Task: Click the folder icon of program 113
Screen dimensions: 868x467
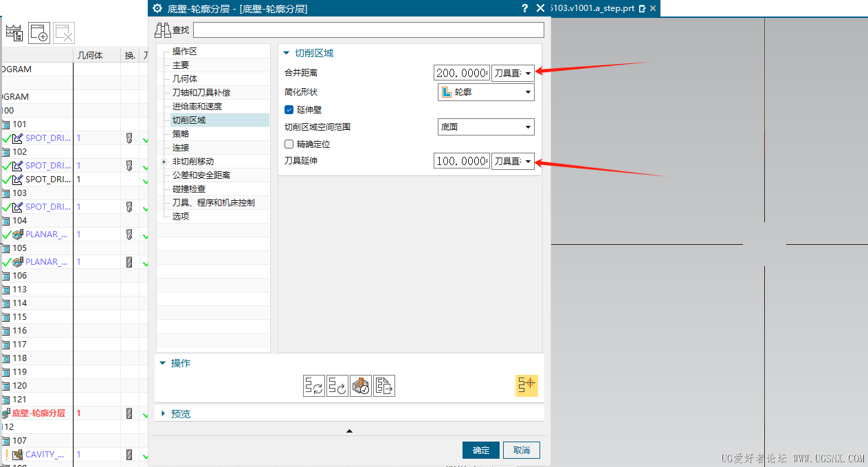Action: [6, 290]
